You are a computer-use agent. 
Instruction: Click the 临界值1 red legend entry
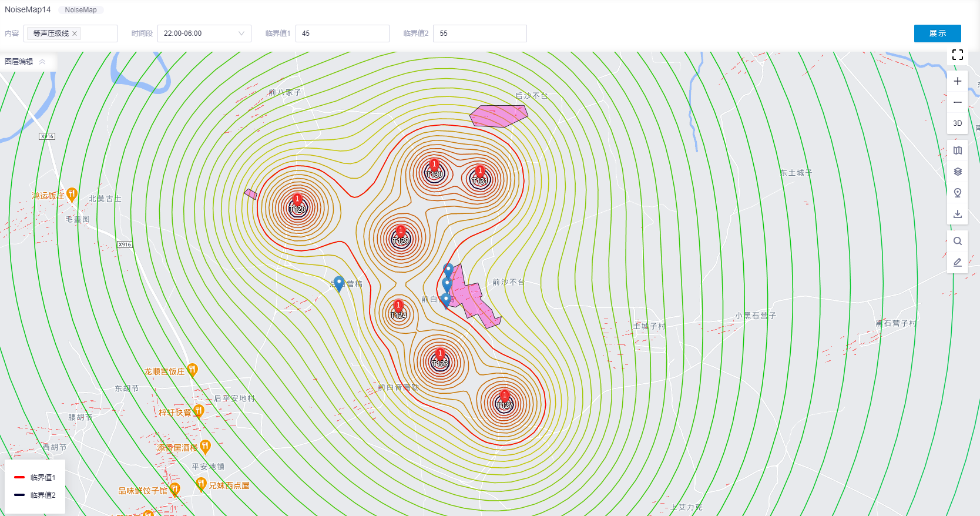click(x=35, y=477)
